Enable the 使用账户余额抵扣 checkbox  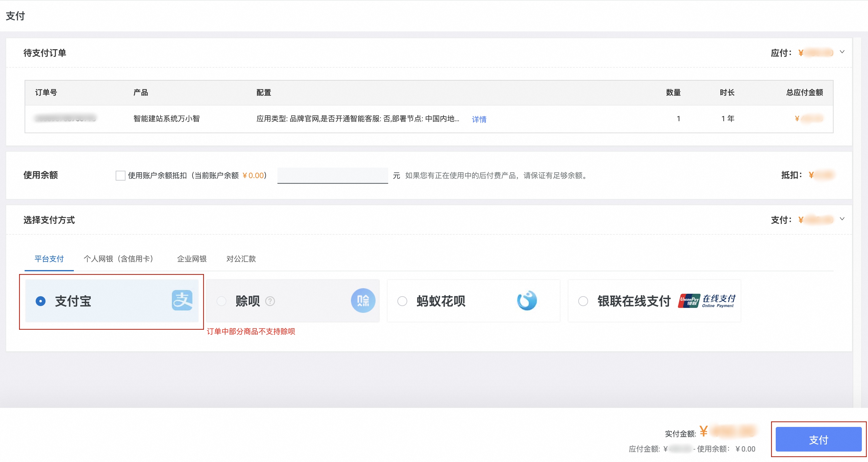(120, 176)
